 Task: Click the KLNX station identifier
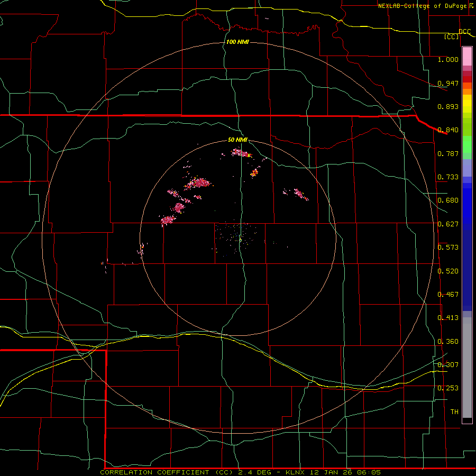295,472
